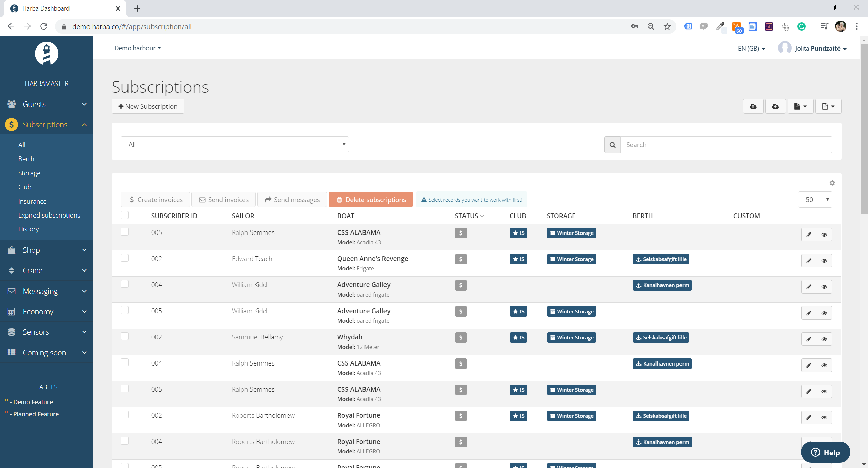
Task: Click into the Search input field
Action: (726, 145)
